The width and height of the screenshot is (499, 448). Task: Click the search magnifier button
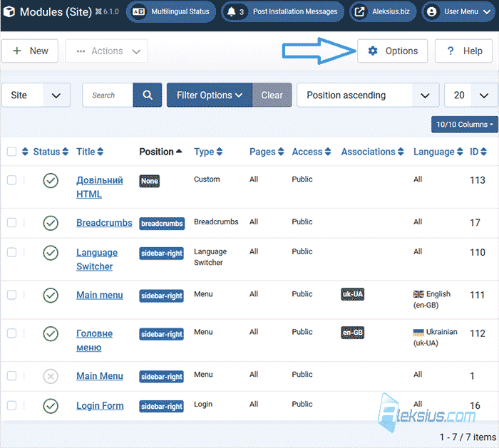pyautogui.click(x=148, y=95)
